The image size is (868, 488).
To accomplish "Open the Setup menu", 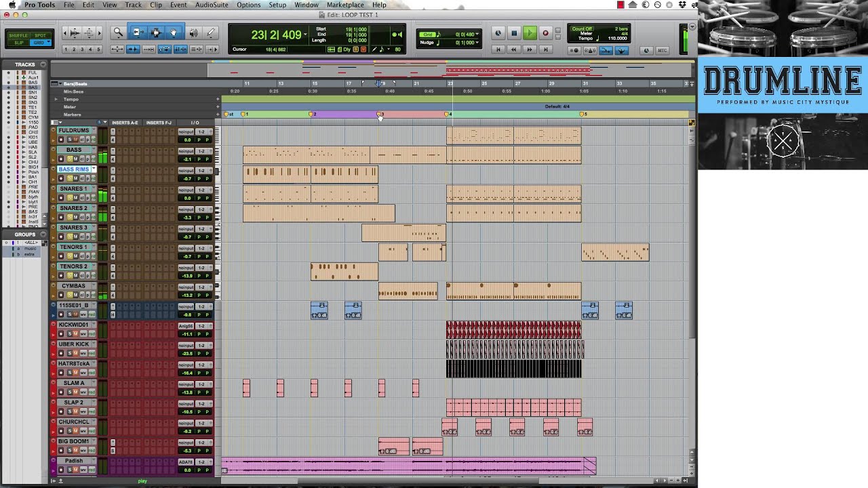I will click(277, 5).
